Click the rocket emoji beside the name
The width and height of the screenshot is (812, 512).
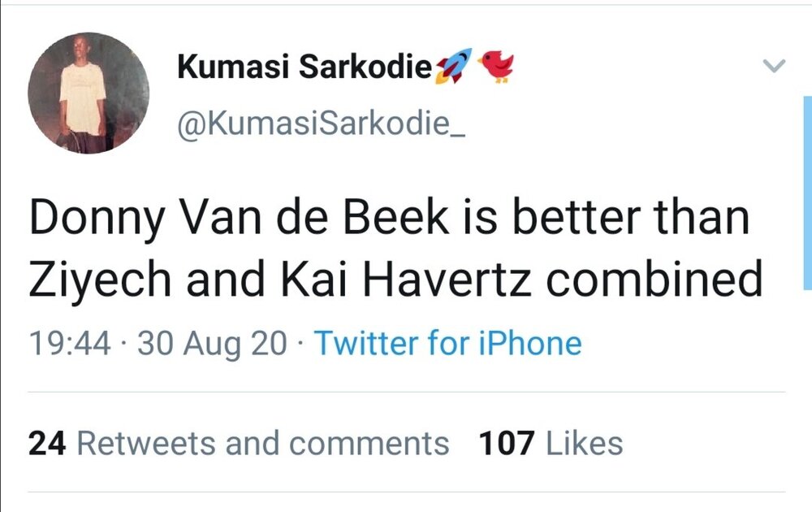point(454,66)
